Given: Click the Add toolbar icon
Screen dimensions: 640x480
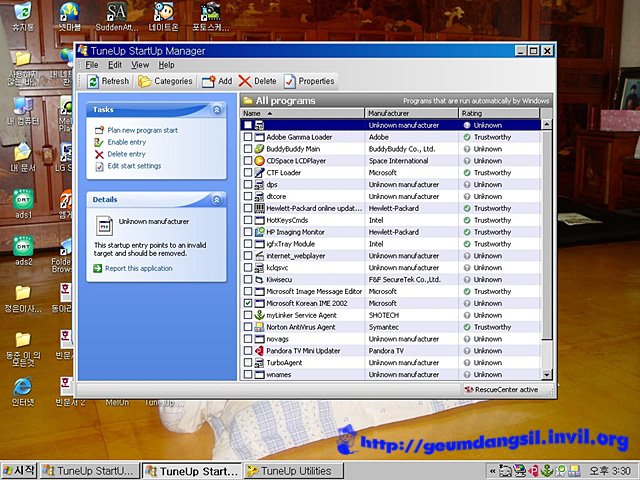Looking at the screenshot, I should [x=209, y=82].
